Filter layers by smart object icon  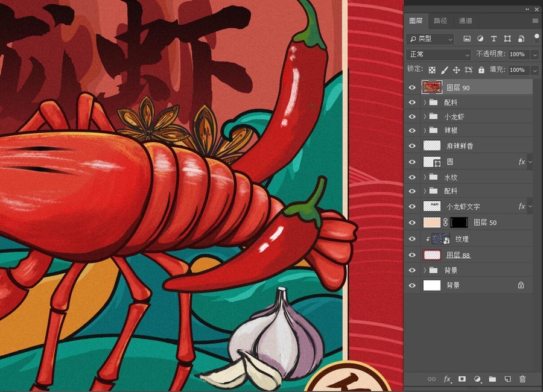(521, 39)
